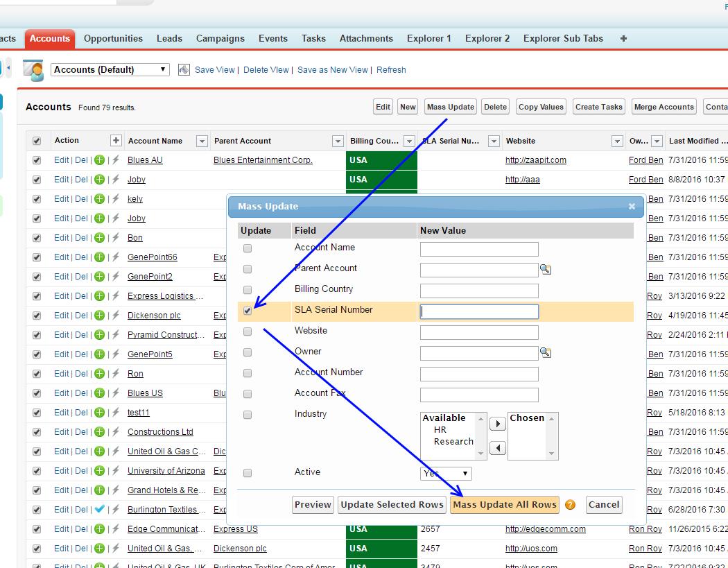
Task: Click green plus icon in Ron row
Action: pos(99,374)
